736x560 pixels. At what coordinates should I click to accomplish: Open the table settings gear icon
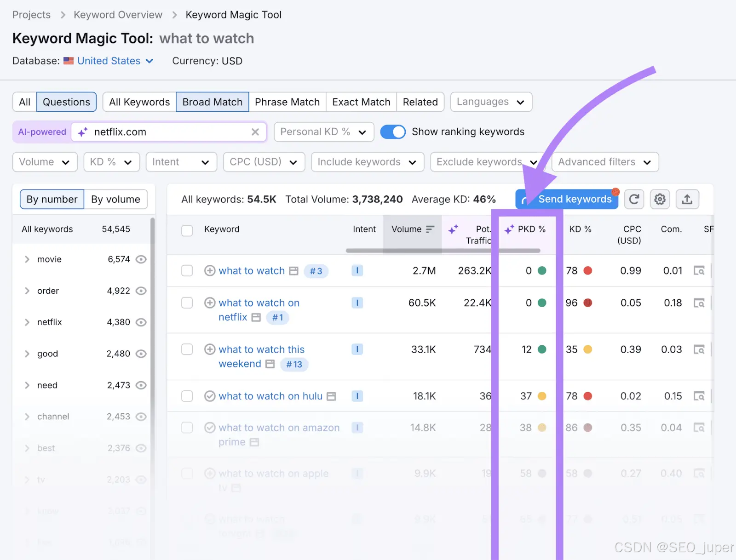pos(660,199)
